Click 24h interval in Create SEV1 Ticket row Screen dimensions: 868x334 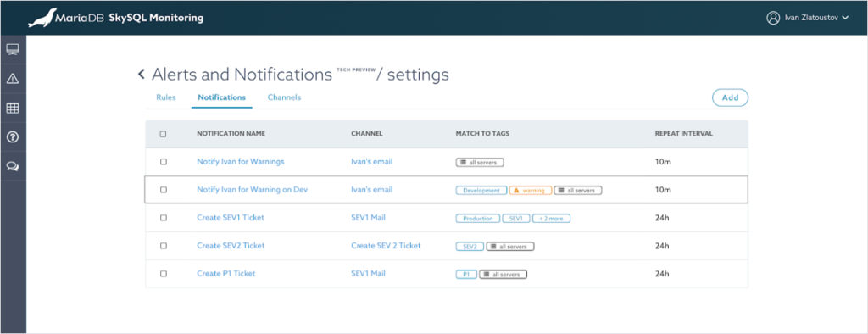(662, 218)
